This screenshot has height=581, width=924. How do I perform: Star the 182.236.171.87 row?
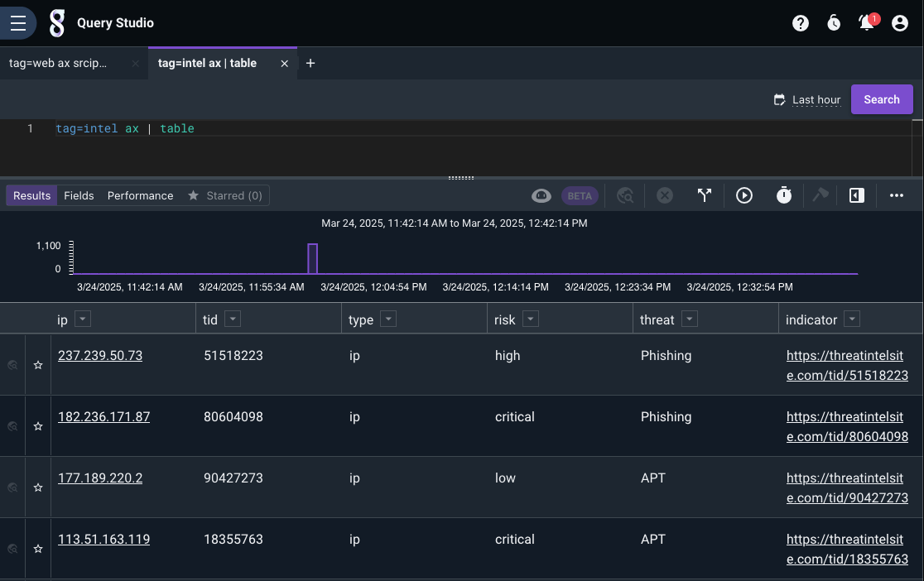pyautogui.click(x=38, y=426)
